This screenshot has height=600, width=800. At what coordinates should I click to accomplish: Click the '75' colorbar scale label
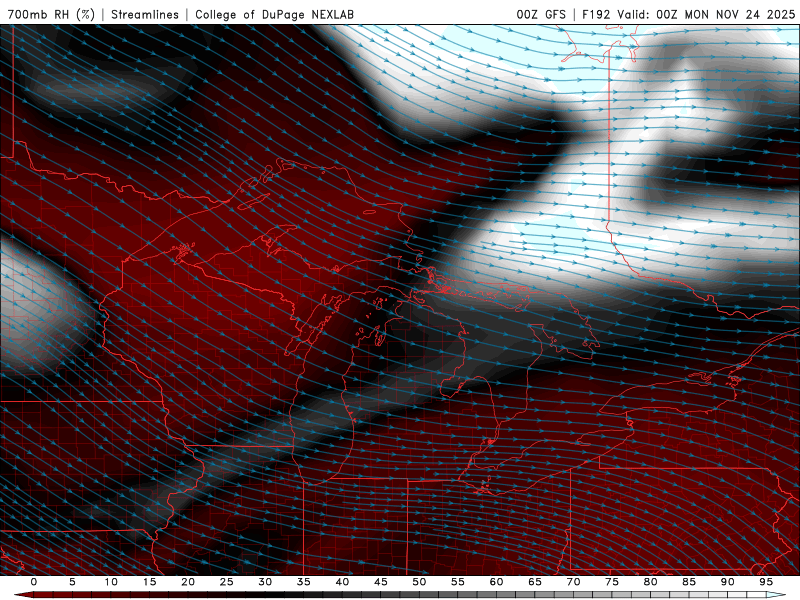pos(612,582)
